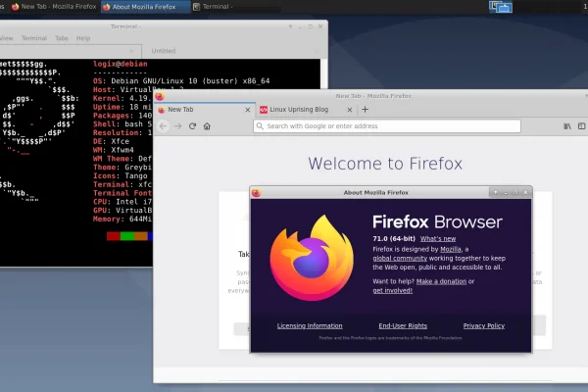Reload the page in Firefox
Viewport: 588px width, 392px height.
click(192, 126)
